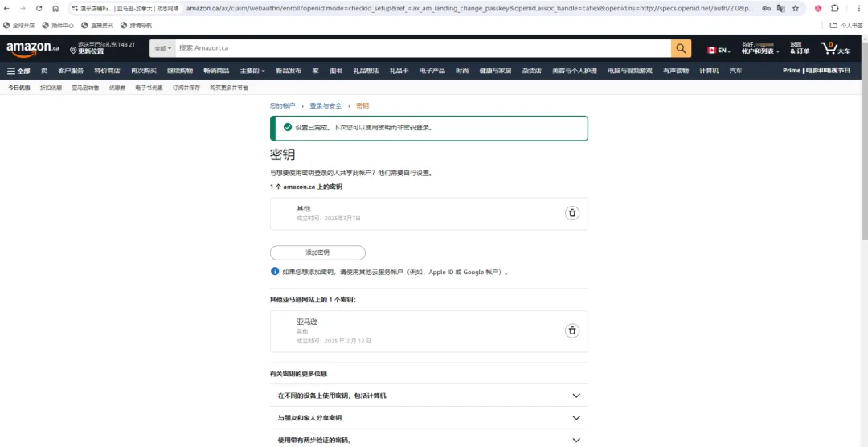The image size is (868, 447).
Task: Select the 电子书优惠 sub-nav tab
Action: [x=149, y=88]
